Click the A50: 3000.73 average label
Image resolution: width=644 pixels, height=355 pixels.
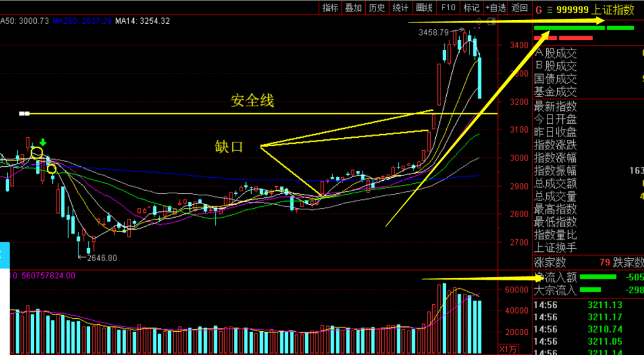(24, 21)
